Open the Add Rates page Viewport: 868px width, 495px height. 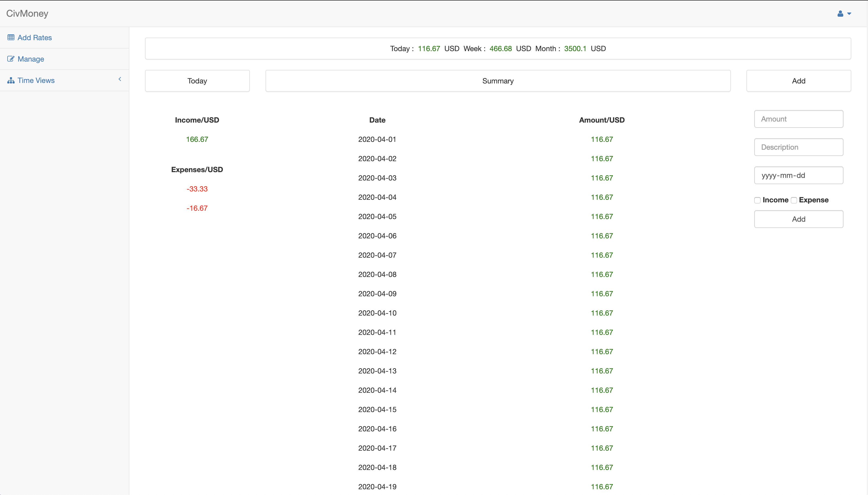pyautogui.click(x=34, y=38)
